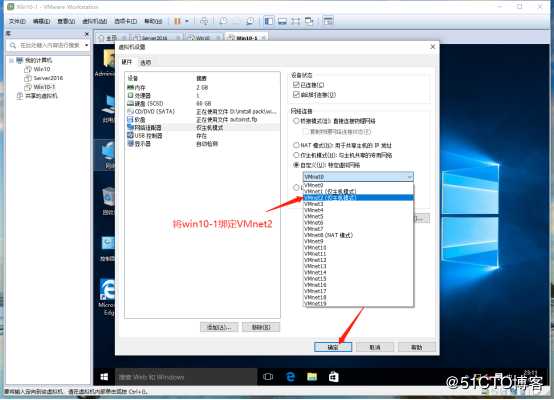Choose VMnet12 from the network list
Screen dimensions: 554x400
[x=358, y=260]
